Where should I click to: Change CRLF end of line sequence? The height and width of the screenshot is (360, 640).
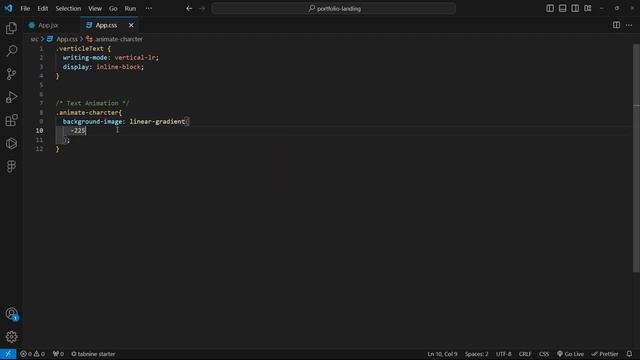[x=525, y=354]
